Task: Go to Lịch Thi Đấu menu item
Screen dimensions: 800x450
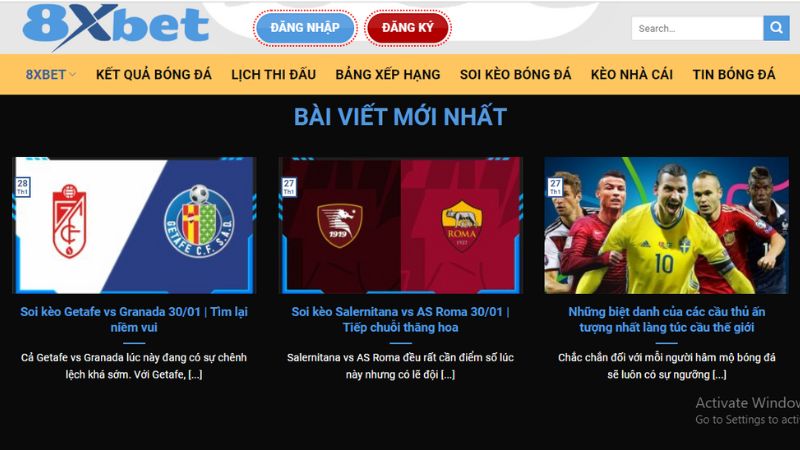Action: coord(273,74)
